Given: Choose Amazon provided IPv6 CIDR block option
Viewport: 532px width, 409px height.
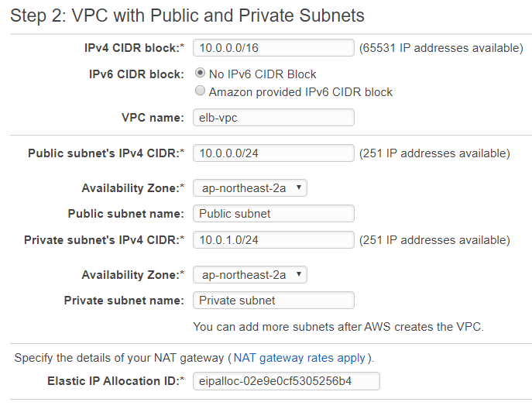Looking at the screenshot, I should tap(201, 91).
